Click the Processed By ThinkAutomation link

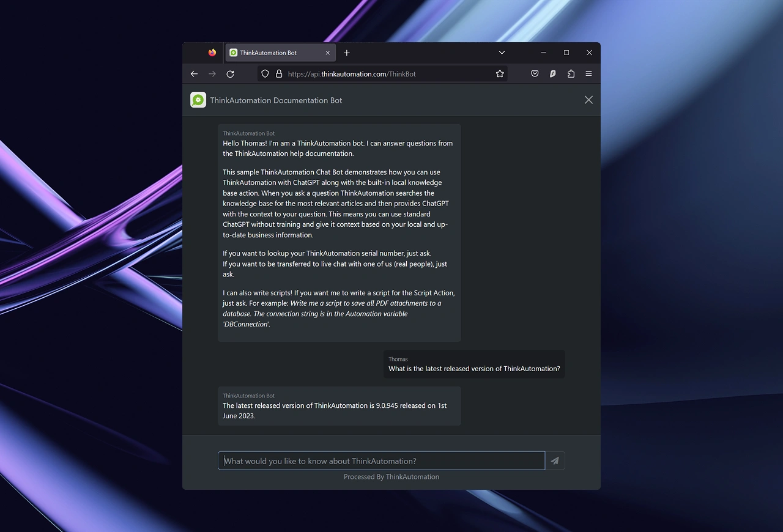point(391,476)
